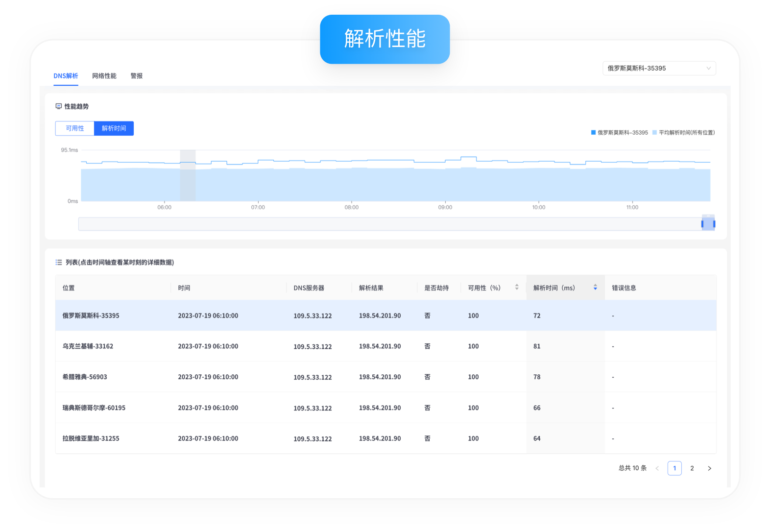770x532 pixels.
Task: Click the highlighted time band on chart
Action: pyautogui.click(x=188, y=175)
